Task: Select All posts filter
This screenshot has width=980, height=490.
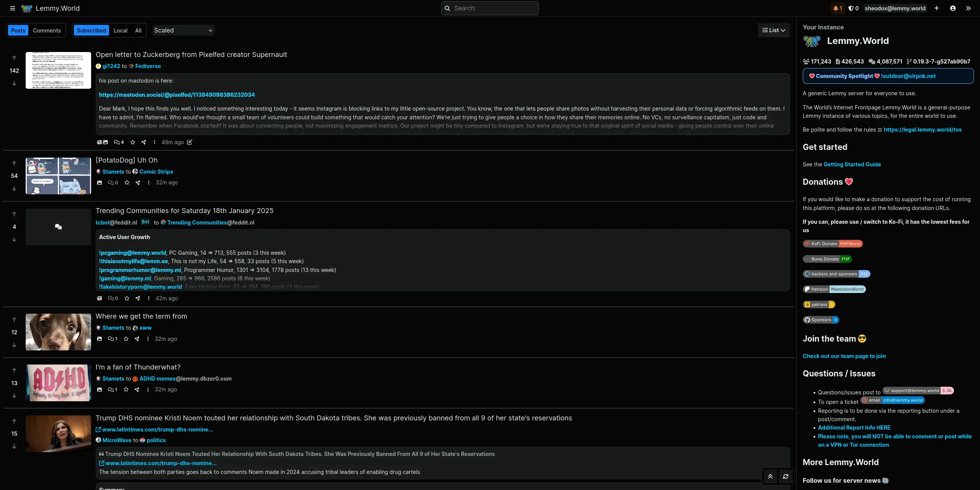Action: pos(138,30)
